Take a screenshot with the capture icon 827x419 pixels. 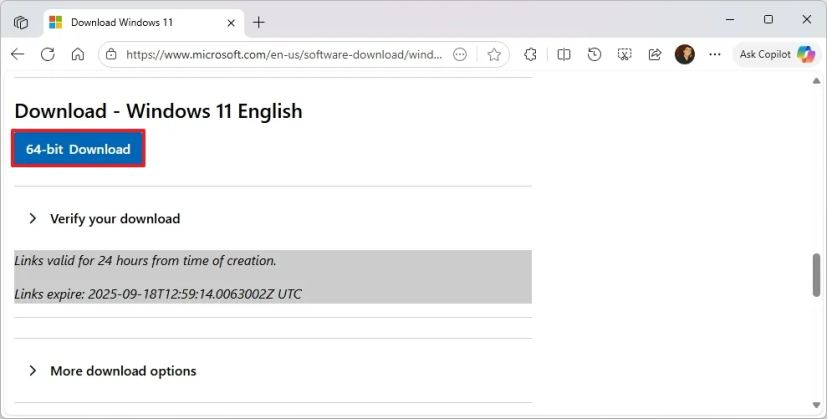click(x=624, y=55)
